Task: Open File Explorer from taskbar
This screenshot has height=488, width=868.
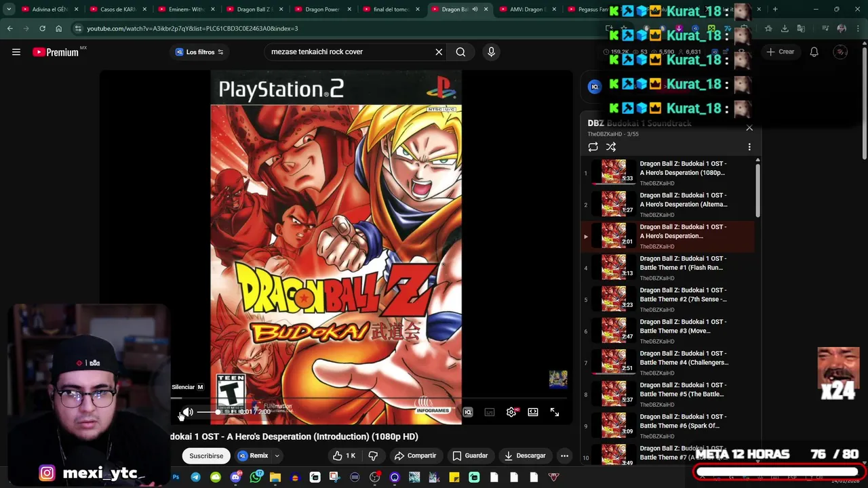Action: 275,477
